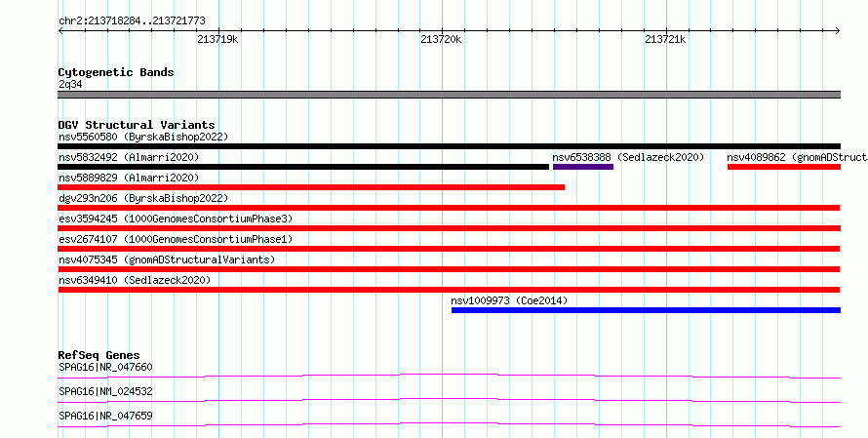Open the nsv5560580 (ByrskaBishop2022) variant label
This screenshot has width=868, height=438.
pyautogui.click(x=143, y=137)
